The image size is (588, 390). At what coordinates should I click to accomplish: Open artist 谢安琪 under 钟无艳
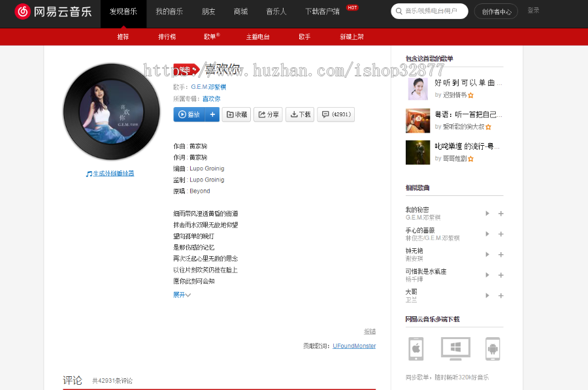[x=414, y=259]
